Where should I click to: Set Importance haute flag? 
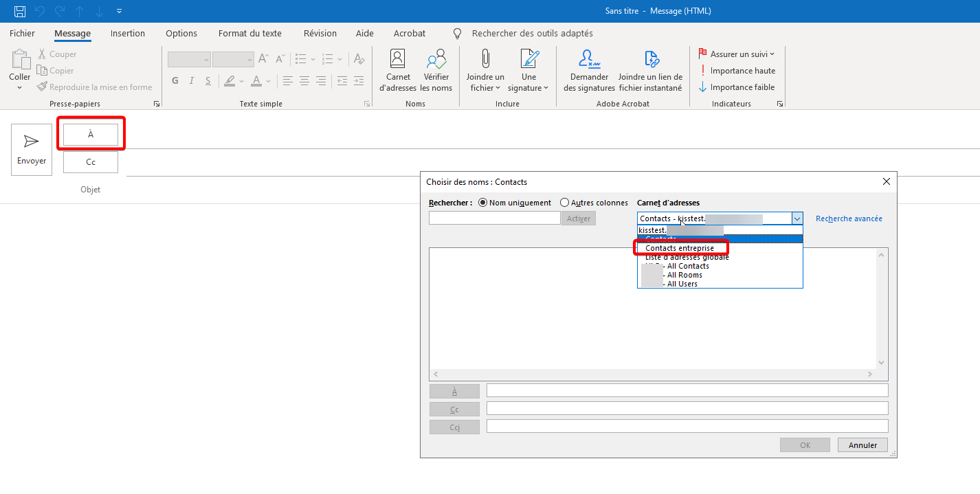(737, 71)
